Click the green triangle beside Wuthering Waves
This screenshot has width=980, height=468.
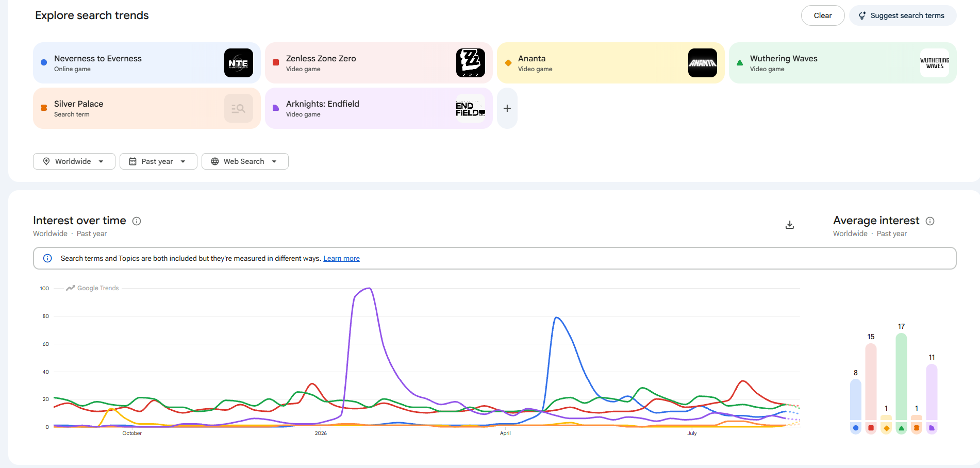[740, 63]
